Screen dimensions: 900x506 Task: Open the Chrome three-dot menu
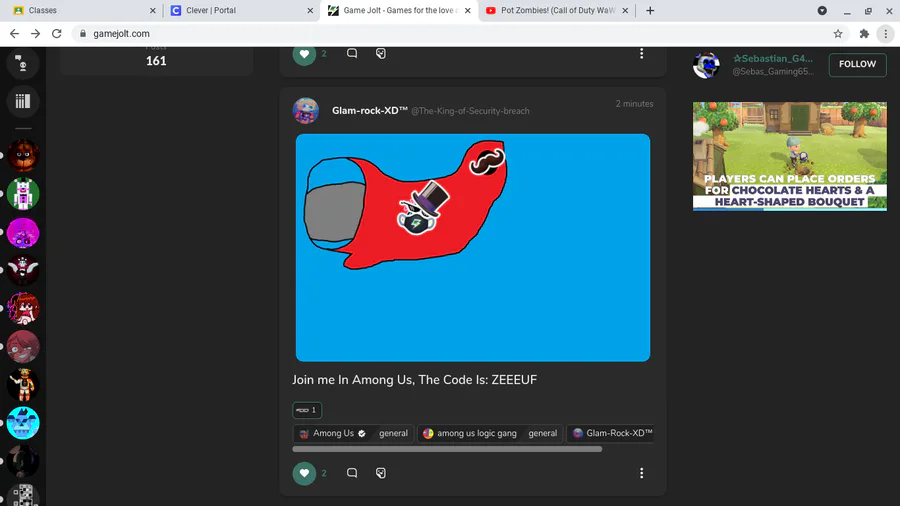click(886, 34)
